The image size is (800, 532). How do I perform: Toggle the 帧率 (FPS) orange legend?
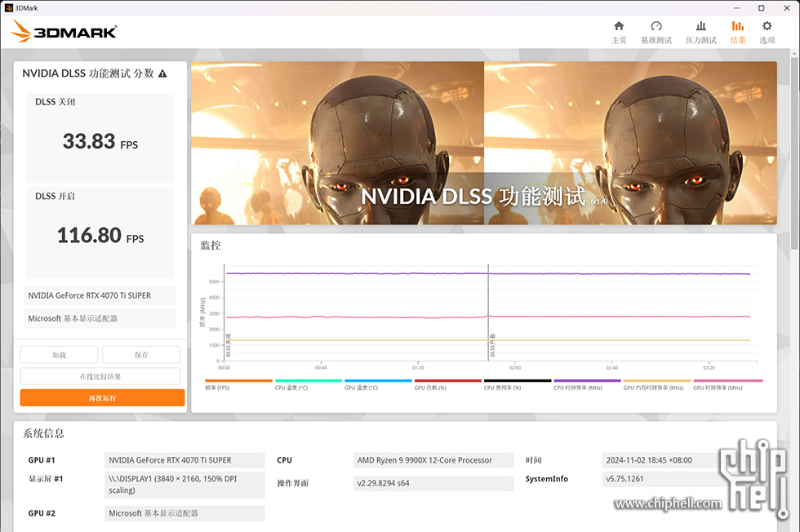pyautogui.click(x=238, y=384)
